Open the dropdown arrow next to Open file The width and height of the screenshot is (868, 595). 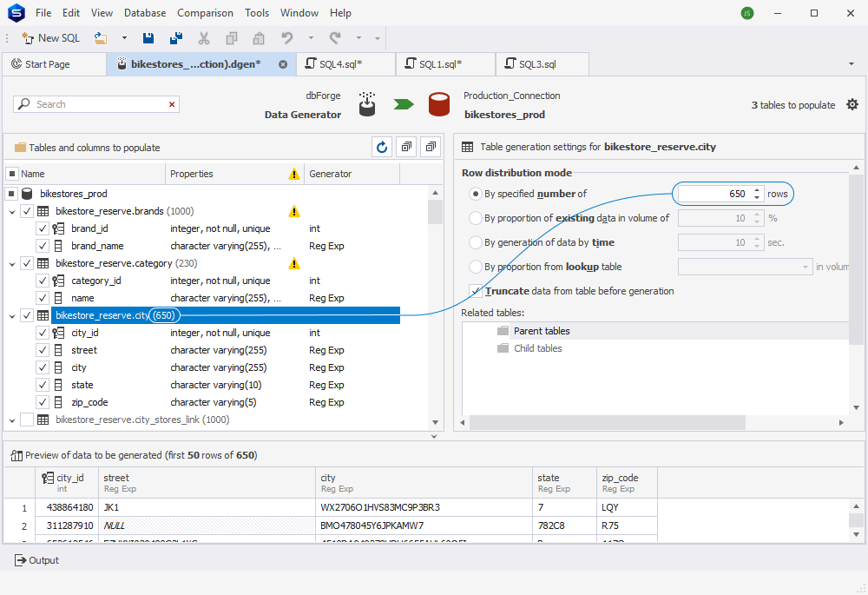(124, 38)
